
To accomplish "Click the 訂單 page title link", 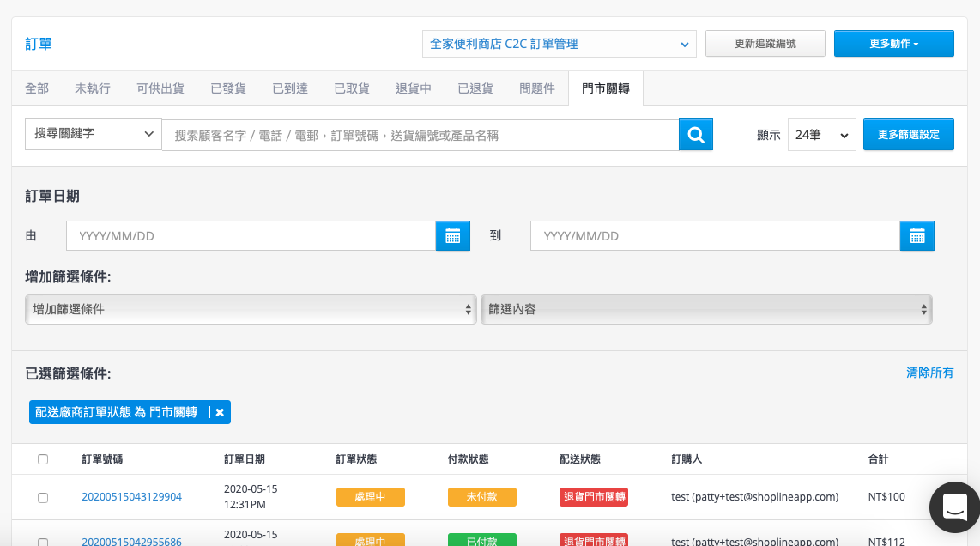I will 39,44.
